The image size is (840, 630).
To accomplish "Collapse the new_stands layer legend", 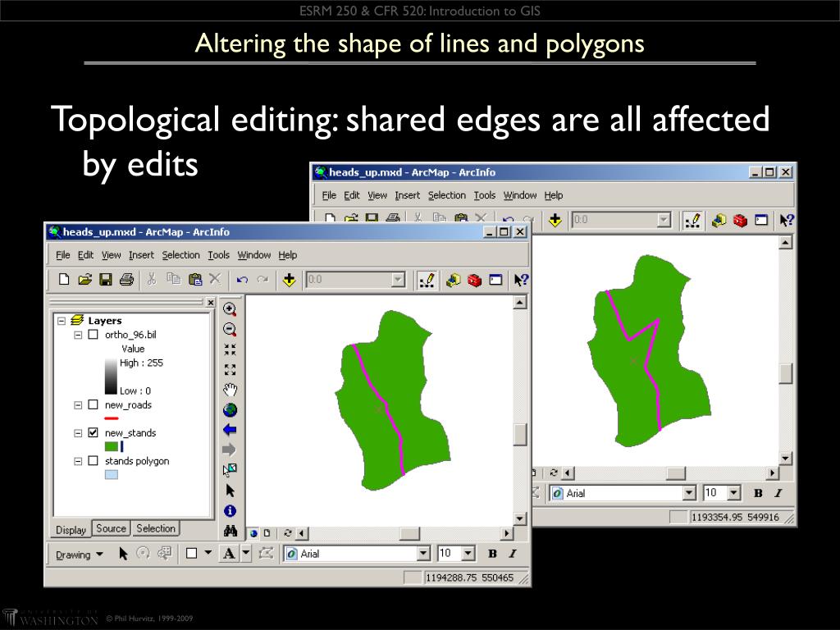I will click(x=78, y=433).
